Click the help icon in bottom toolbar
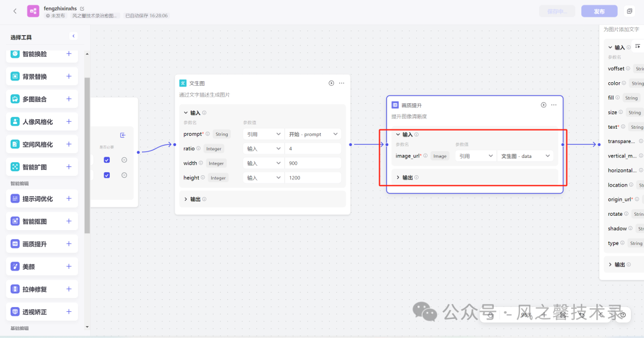 tap(623, 315)
